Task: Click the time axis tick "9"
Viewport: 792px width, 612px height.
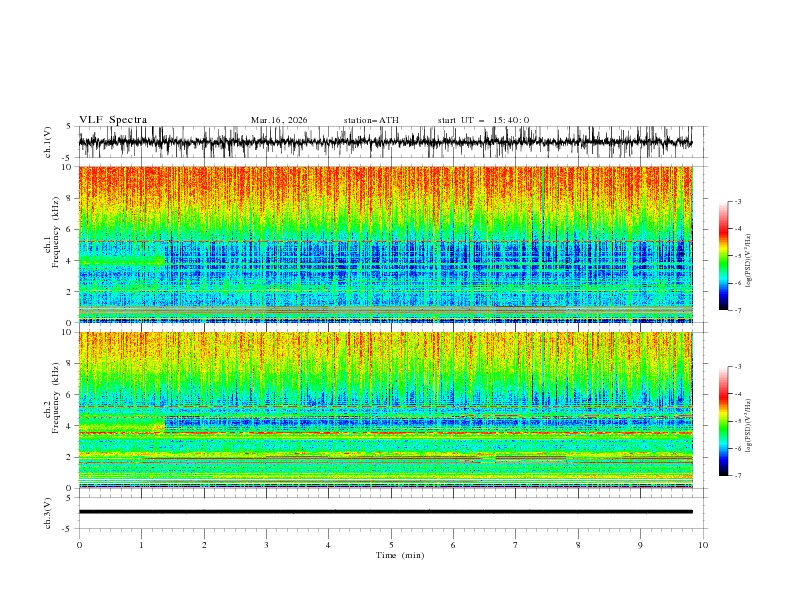Action: point(640,545)
